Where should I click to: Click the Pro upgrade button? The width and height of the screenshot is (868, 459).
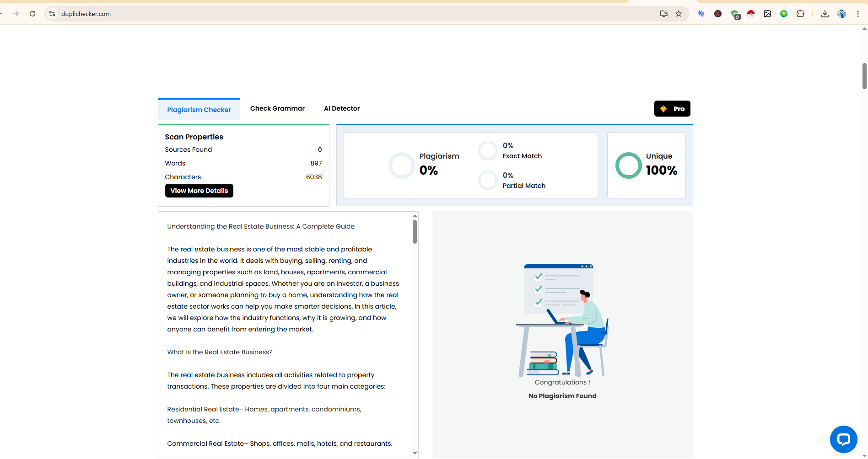point(672,108)
